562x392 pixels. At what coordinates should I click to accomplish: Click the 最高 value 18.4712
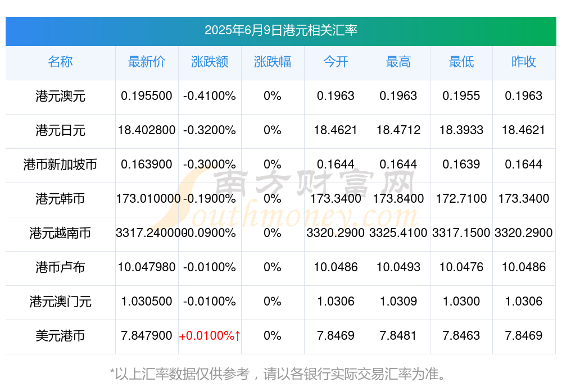coord(398,130)
